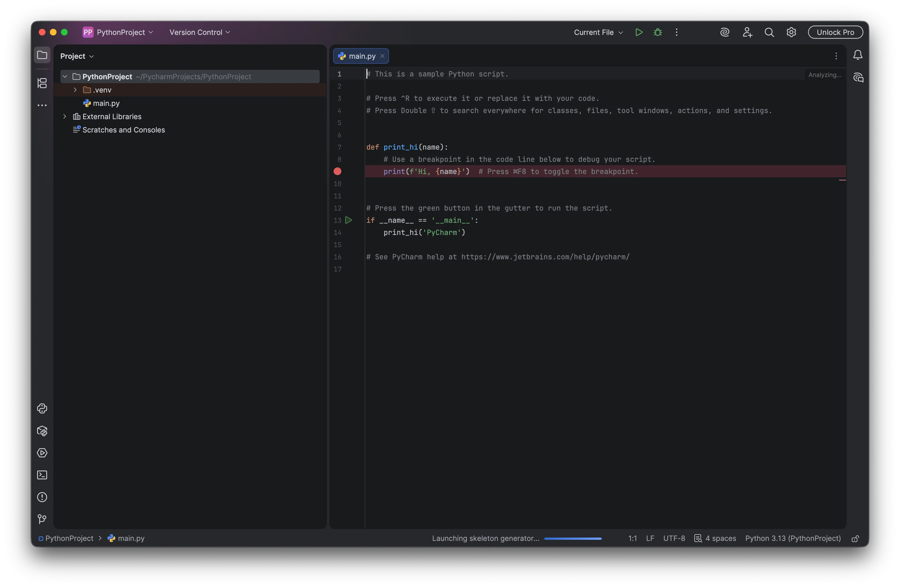Image resolution: width=900 pixels, height=588 pixels.
Task: Run line 13 with the gutter play button
Action: (349, 220)
